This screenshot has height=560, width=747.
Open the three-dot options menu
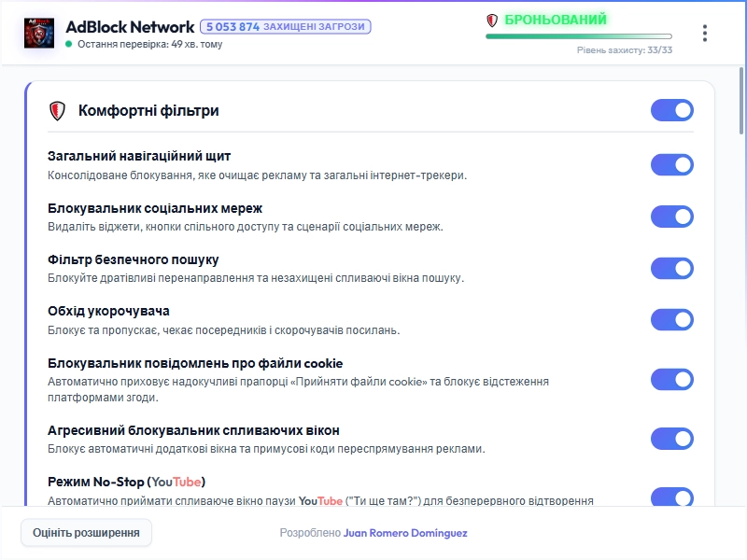coord(705,34)
